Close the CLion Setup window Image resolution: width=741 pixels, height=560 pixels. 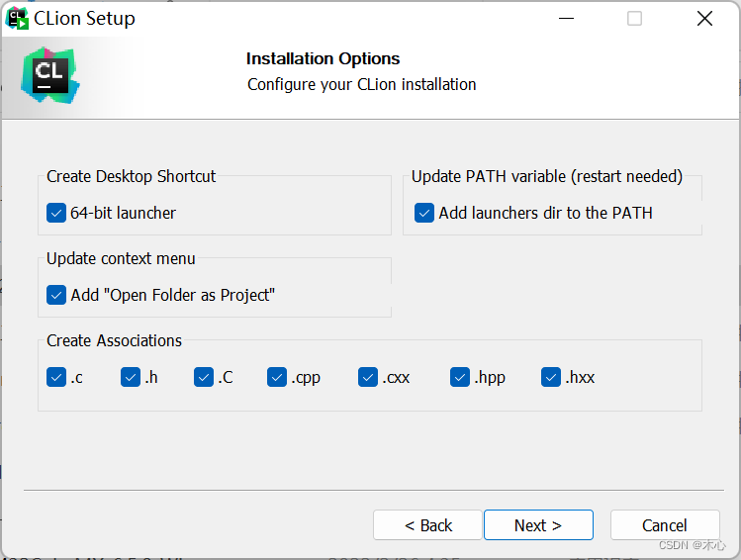pos(704,19)
